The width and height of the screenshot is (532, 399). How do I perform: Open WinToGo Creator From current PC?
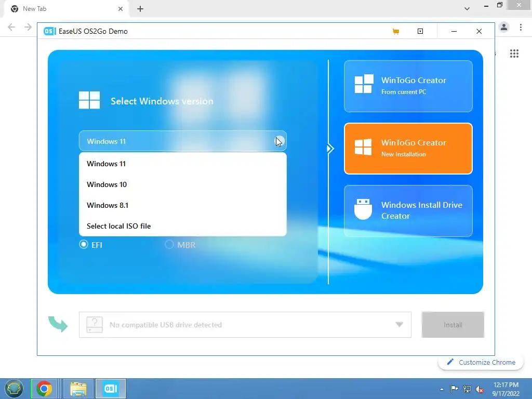coord(408,86)
